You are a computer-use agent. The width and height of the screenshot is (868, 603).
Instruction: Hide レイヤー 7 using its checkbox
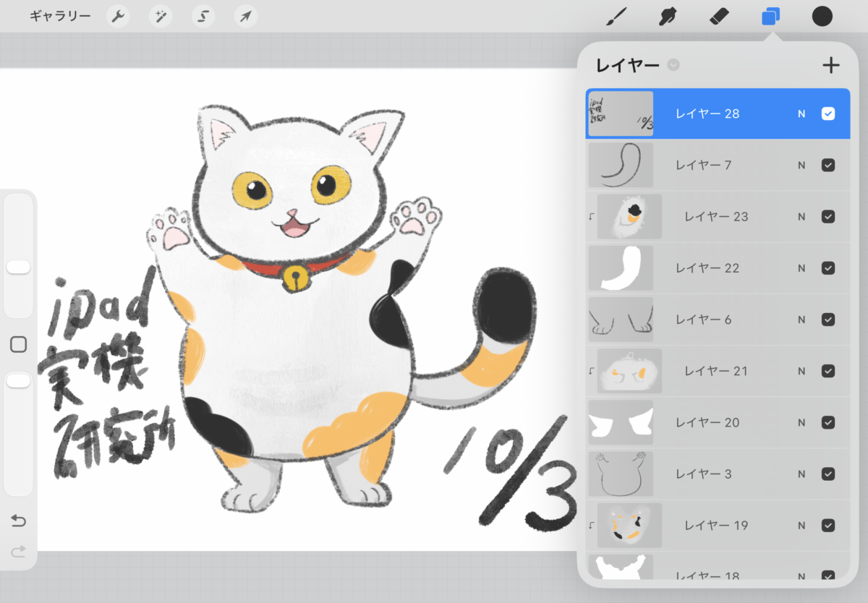tap(828, 165)
